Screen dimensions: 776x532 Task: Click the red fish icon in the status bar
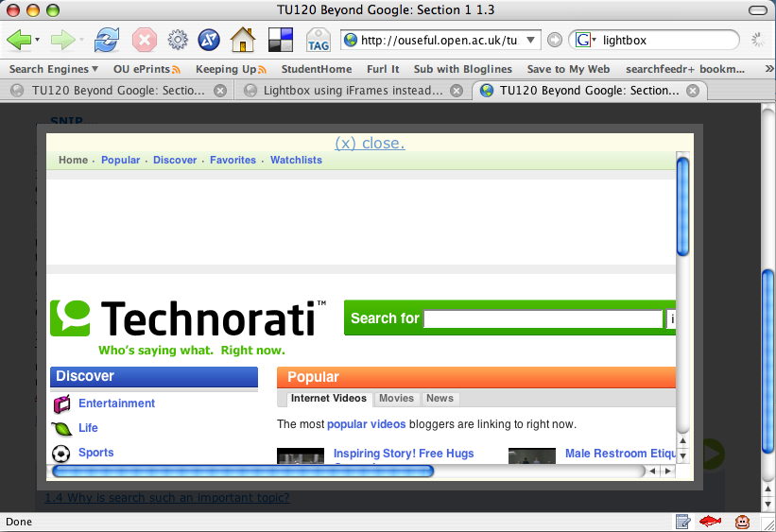pos(710,521)
